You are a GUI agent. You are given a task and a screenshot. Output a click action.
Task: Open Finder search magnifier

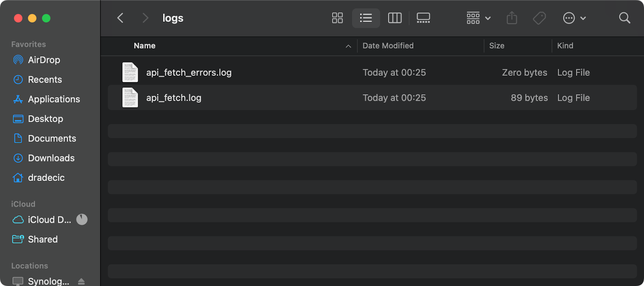[x=625, y=18]
